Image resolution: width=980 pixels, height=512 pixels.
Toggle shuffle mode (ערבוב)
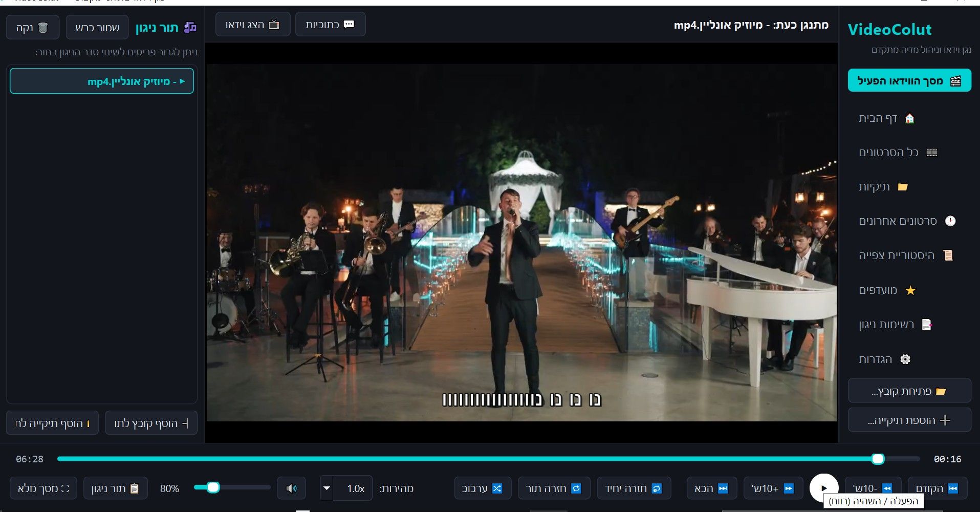(483, 488)
